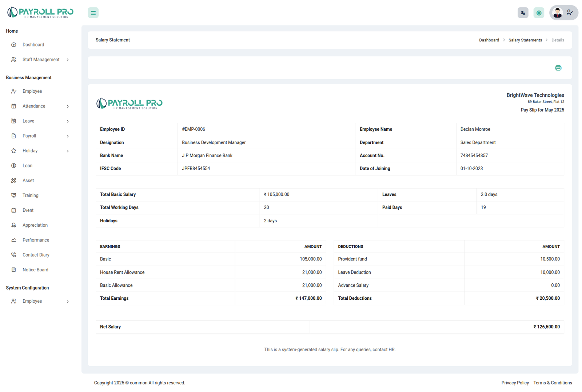The height and width of the screenshot is (392, 582).
Task: Click the user profile avatar
Action: (557, 13)
